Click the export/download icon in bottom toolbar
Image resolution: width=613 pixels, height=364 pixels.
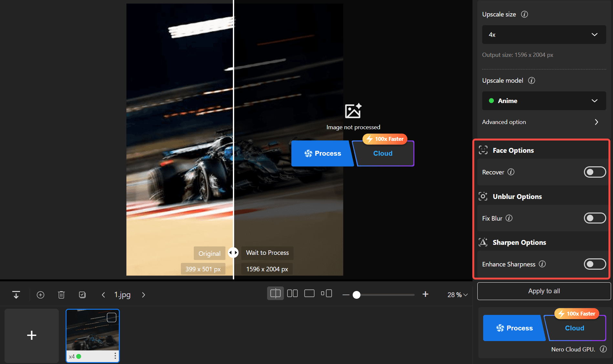16,295
